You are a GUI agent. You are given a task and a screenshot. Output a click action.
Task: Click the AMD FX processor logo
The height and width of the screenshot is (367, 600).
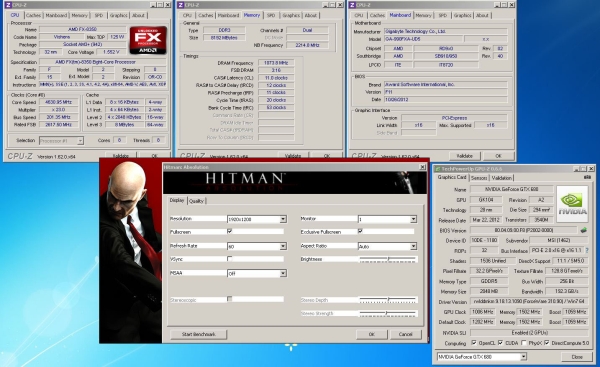148,40
